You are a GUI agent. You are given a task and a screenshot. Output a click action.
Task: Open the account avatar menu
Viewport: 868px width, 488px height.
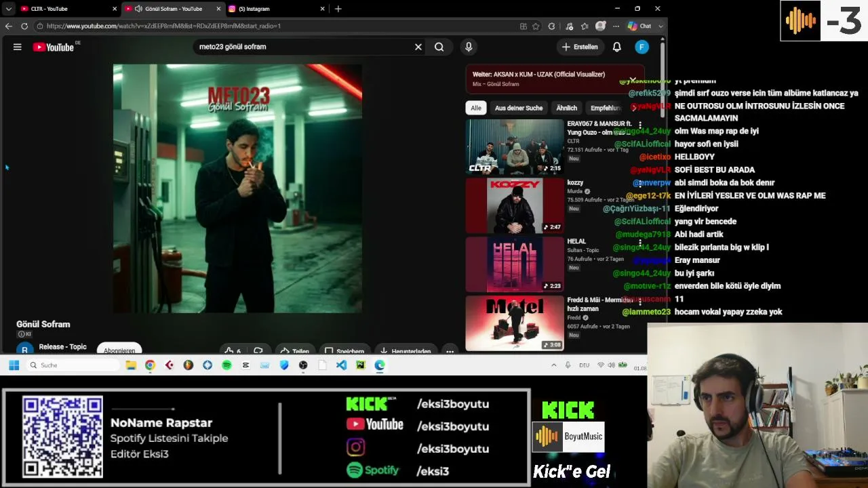(x=642, y=47)
